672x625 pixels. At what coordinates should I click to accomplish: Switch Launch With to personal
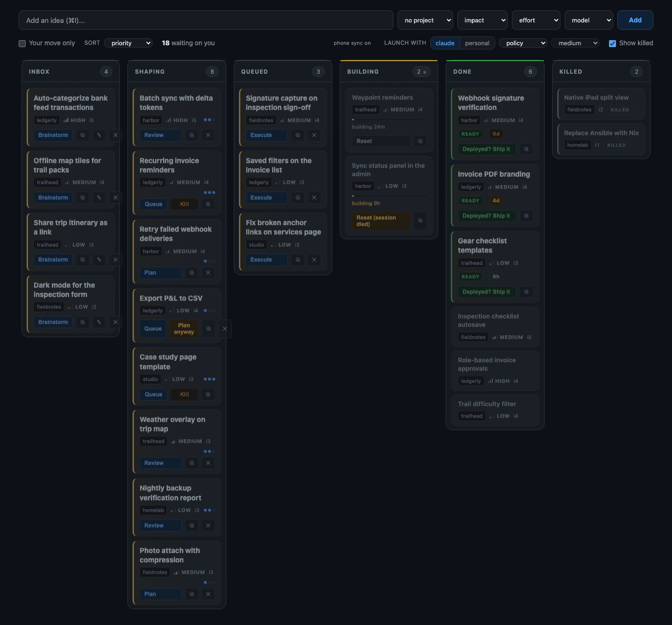[x=477, y=43]
